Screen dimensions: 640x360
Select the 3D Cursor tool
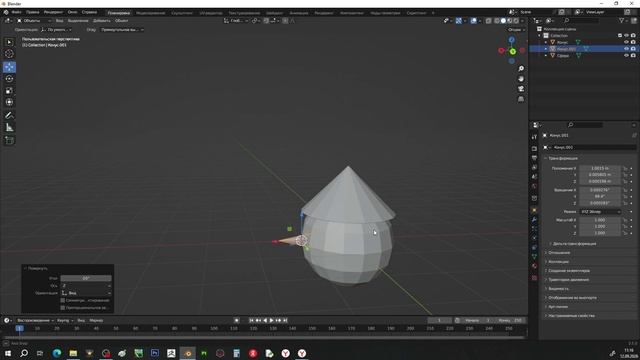coord(9,53)
